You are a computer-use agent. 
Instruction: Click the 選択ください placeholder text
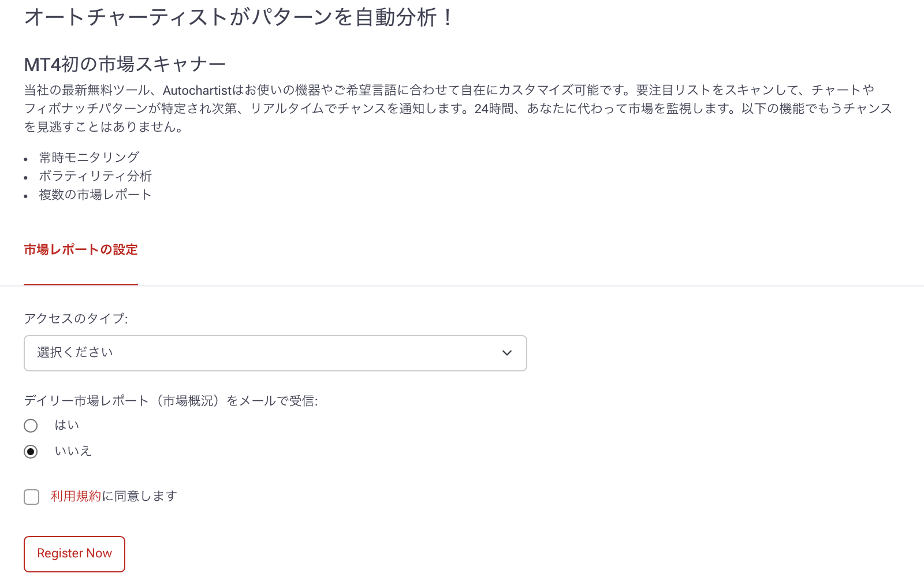coord(75,352)
